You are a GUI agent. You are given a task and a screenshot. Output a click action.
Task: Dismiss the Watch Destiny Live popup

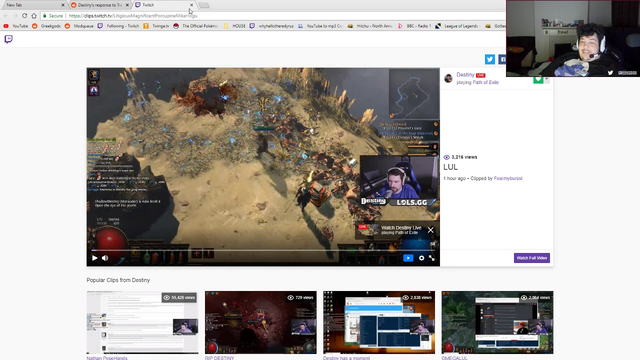click(431, 230)
